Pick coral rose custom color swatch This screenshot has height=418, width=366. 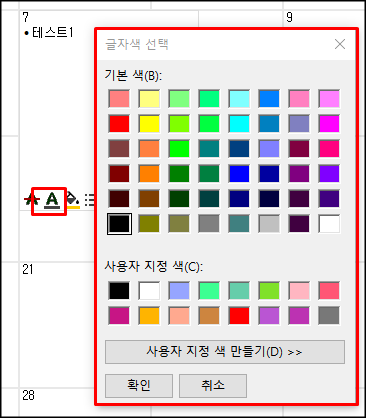329,290
